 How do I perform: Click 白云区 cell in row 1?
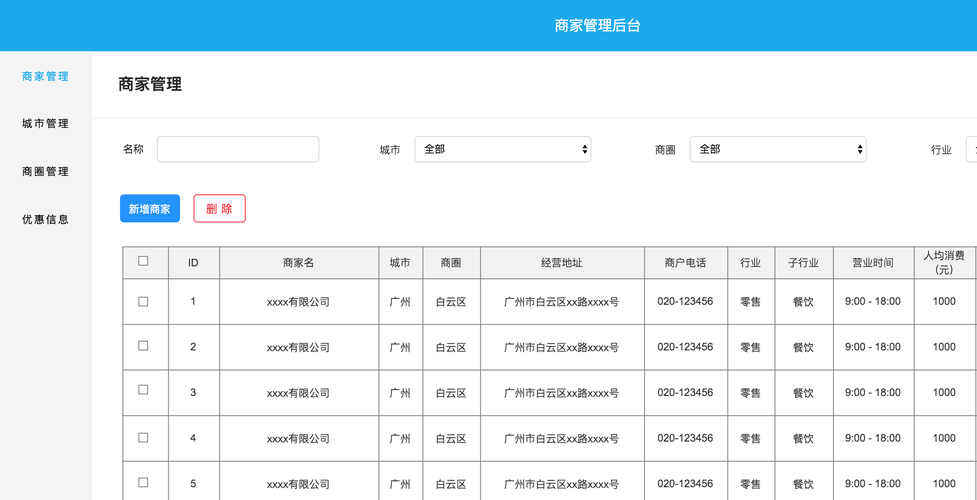[x=451, y=302]
